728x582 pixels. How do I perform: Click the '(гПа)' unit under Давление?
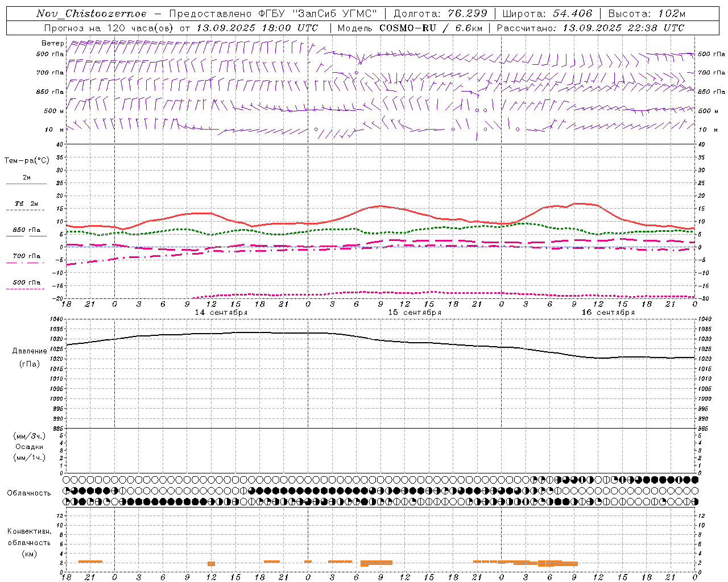point(30,364)
